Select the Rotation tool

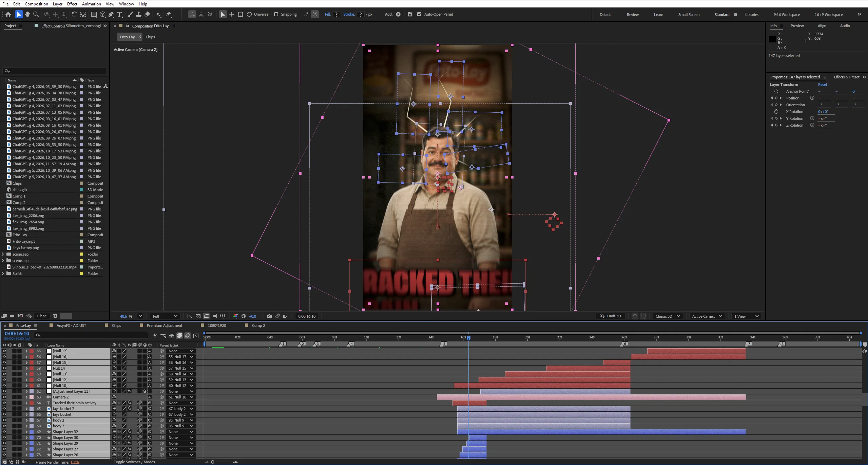(x=74, y=14)
